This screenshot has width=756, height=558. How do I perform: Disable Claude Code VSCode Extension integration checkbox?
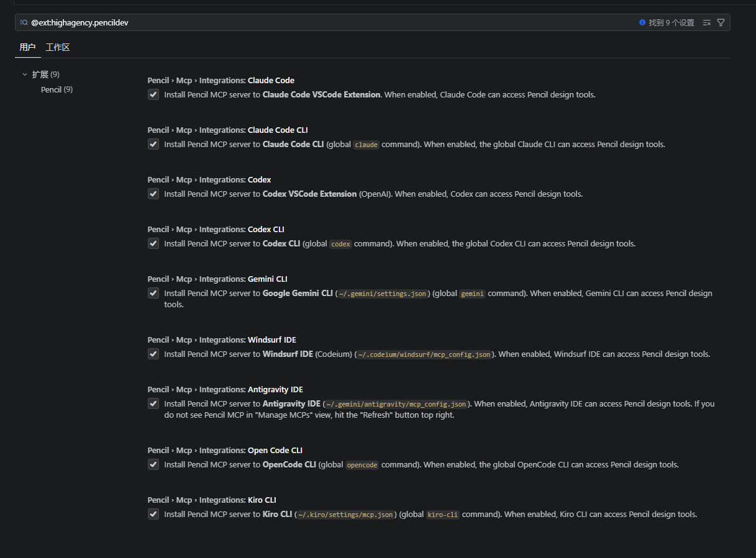(x=153, y=94)
